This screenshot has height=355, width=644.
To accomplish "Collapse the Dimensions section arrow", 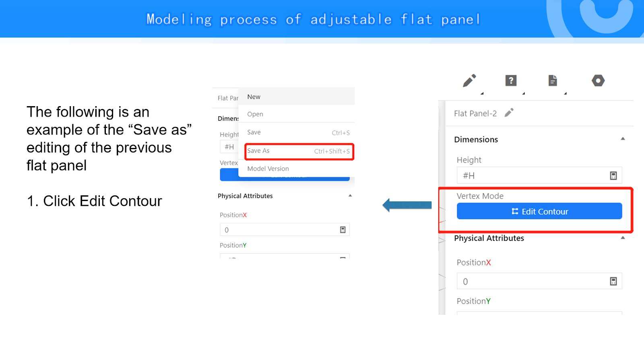I will 623,139.
